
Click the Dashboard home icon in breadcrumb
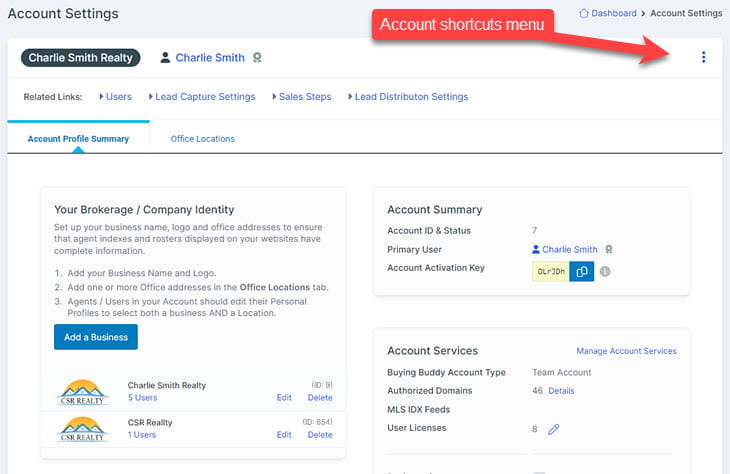(583, 13)
